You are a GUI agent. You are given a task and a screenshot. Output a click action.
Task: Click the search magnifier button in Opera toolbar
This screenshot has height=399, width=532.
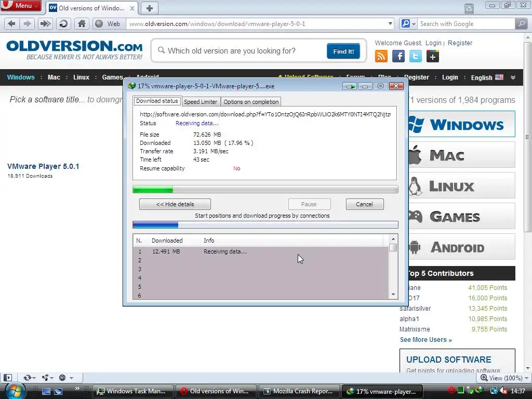521,24
